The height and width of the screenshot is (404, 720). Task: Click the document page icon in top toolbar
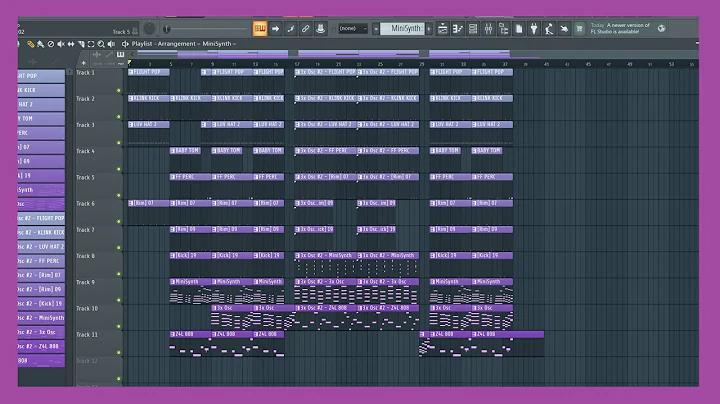tap(519, 29)
